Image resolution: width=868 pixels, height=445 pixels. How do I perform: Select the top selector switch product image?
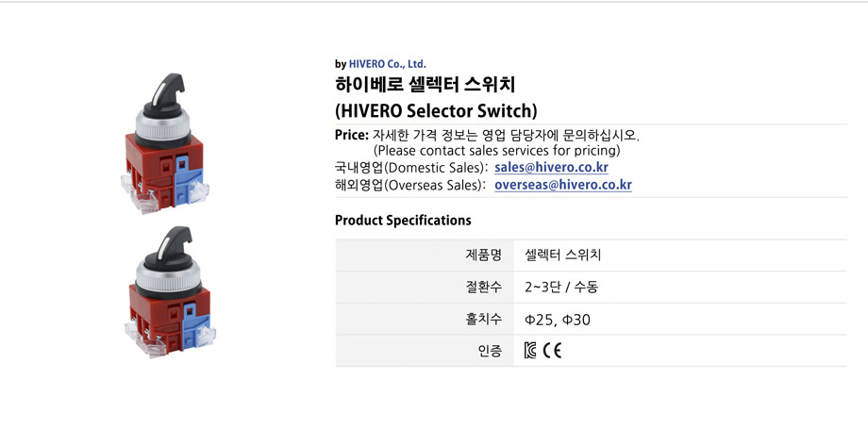(x=165, y=143)
